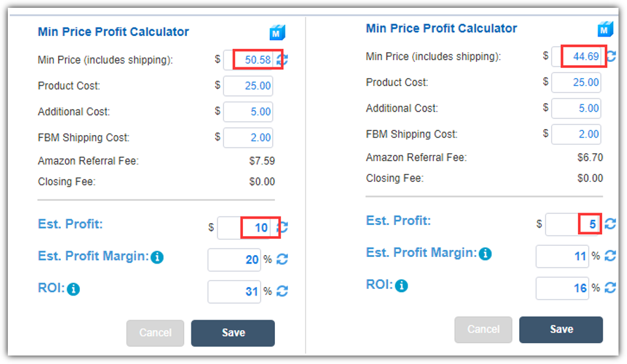Recalculate Est. Profit in left calculator
Image resolution: width=627 pixels, height=364 pixels.
pos(283,228)
